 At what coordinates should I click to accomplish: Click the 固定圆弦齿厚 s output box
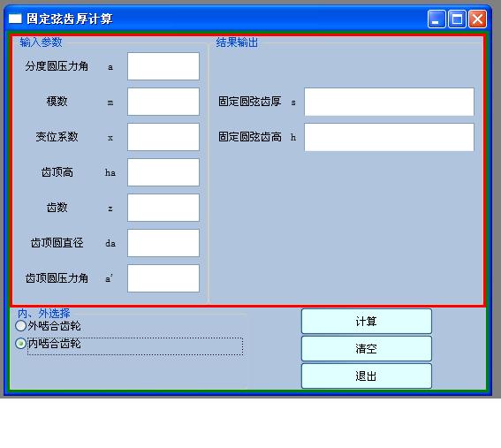(389, 102)
